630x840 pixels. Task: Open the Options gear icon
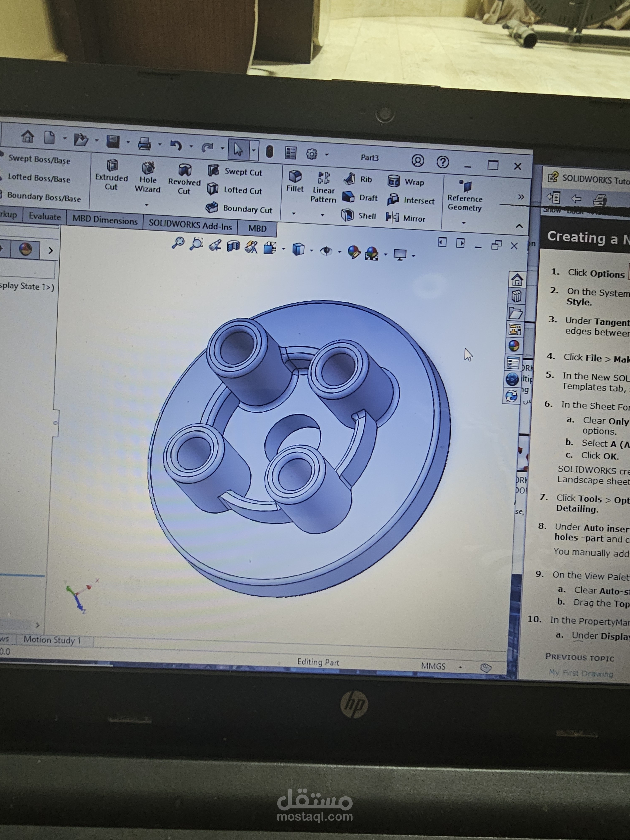click(x=311, y=154)
